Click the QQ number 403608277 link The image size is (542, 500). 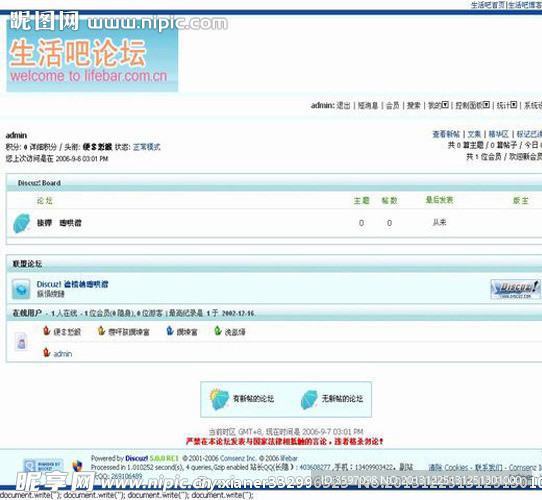point(315,467)
